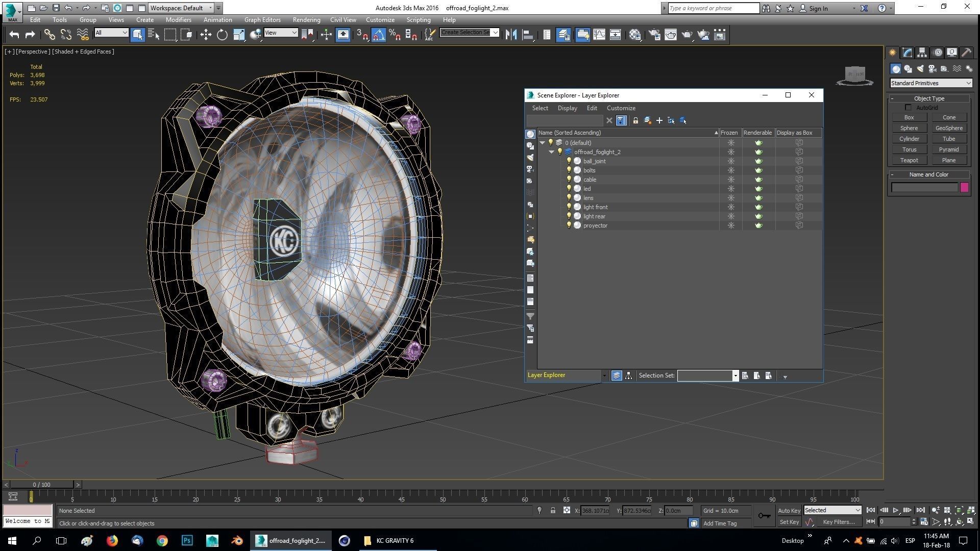The width and height of the screenshot is (980, 551).
Task: Select the Move tool in main toolbar
Action: [x=206, y=35]
